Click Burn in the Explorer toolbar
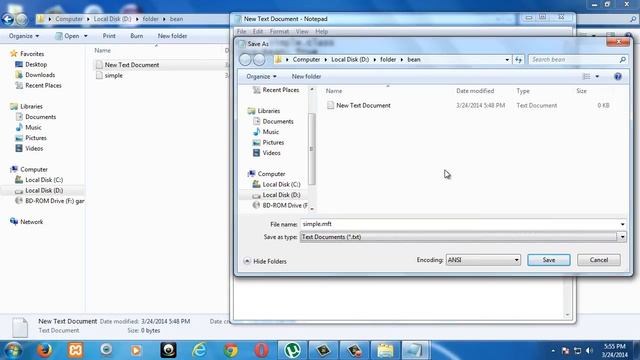 (137, 36)
